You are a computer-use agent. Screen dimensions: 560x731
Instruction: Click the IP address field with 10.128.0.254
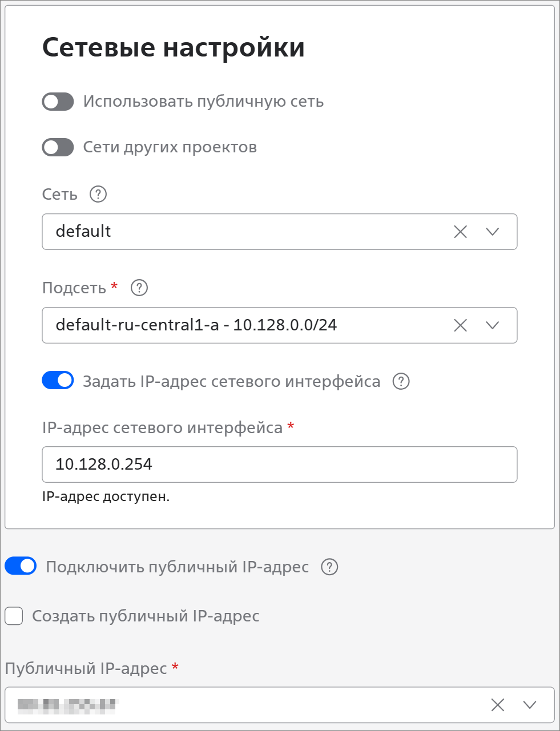point(279,465)
